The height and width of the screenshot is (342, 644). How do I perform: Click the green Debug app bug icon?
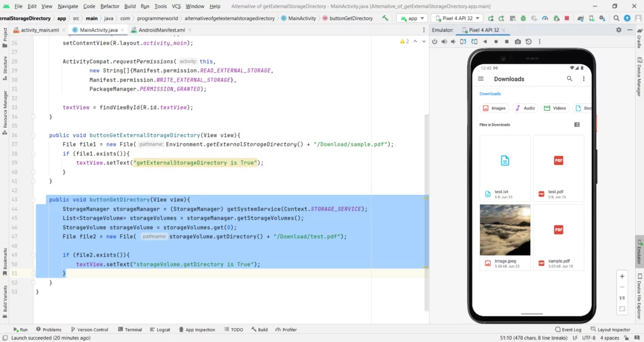[523, 18]
